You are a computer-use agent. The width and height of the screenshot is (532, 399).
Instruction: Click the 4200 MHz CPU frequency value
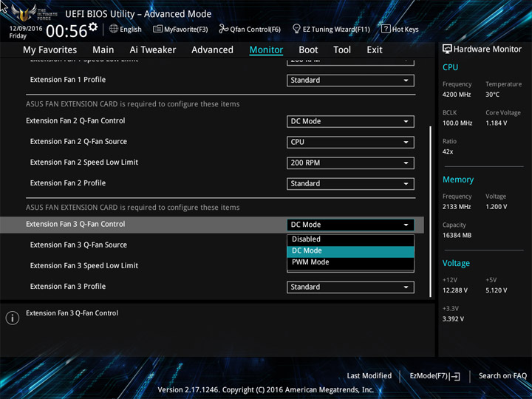pyautogui.click(x=457, y=95)
